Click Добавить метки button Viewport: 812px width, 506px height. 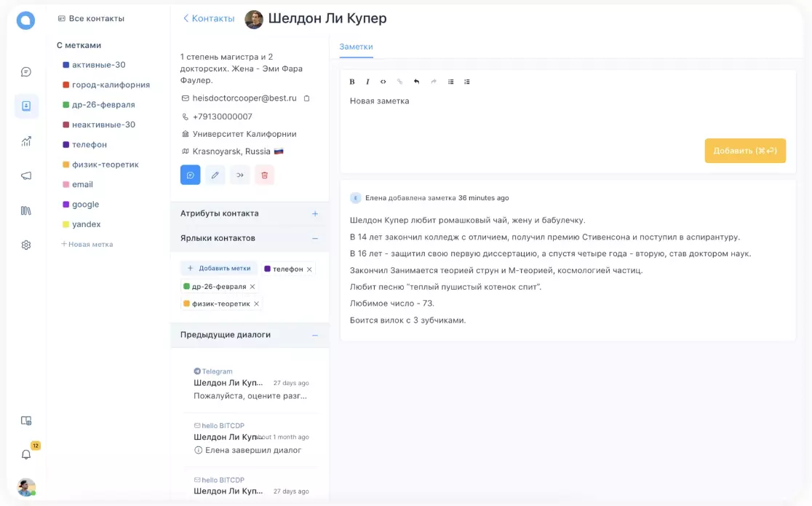(219, 269)
